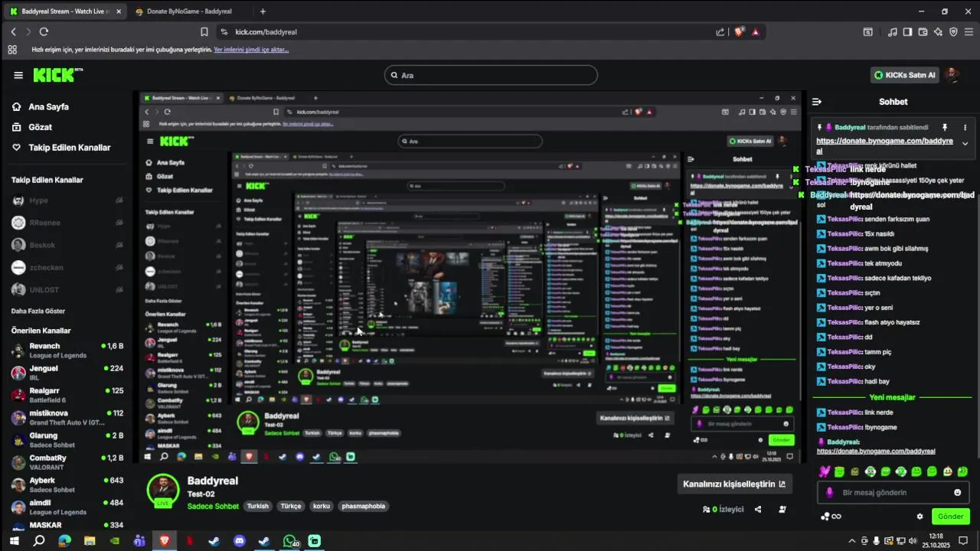
Task: Open a new browser tab
Action: (x=263, y=11)
